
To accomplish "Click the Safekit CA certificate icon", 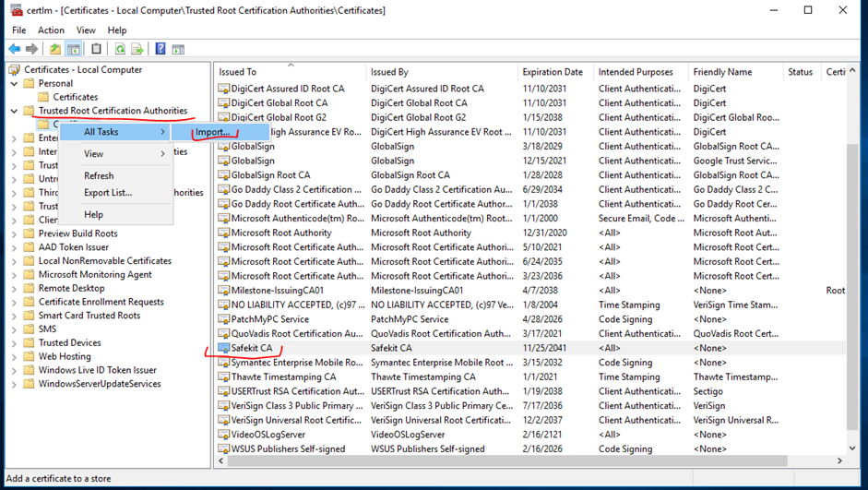I will (223, 348).
